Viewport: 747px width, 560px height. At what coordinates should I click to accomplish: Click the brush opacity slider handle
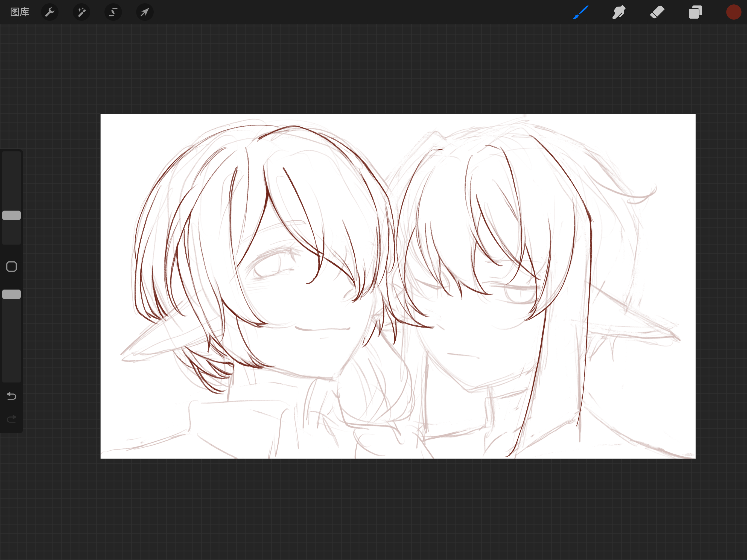click(x=11, y=294)
